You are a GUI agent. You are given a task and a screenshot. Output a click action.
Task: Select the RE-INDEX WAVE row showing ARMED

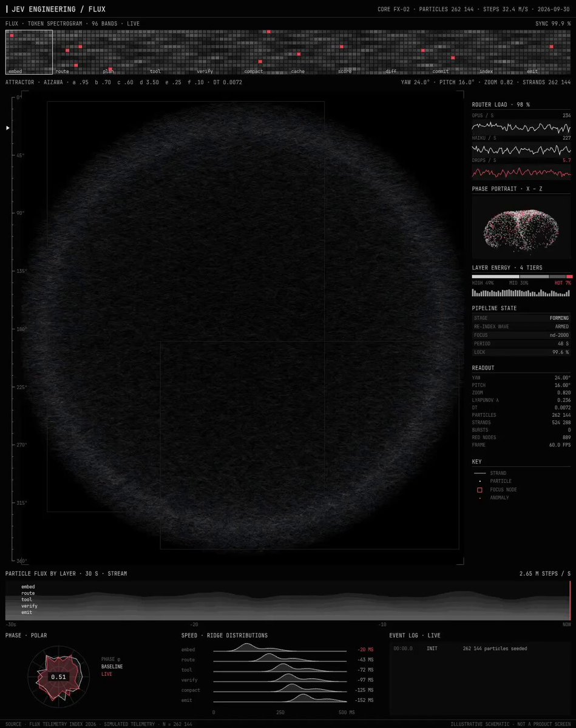click(521, 326)
